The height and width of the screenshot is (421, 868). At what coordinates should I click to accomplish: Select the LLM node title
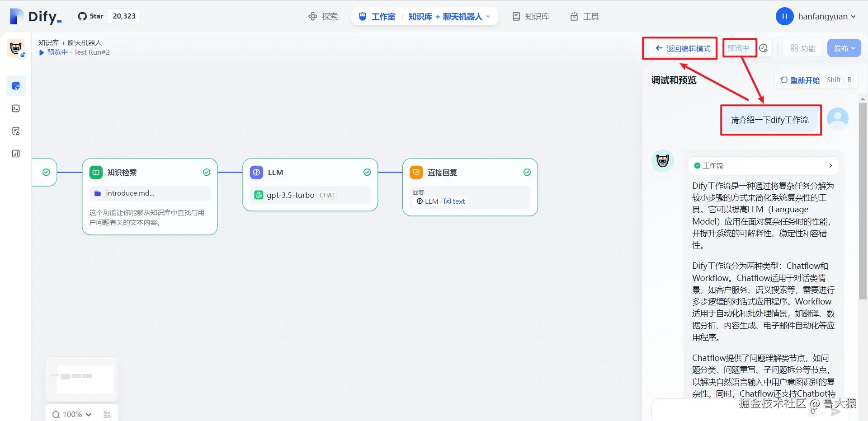[x=275, y=173]
